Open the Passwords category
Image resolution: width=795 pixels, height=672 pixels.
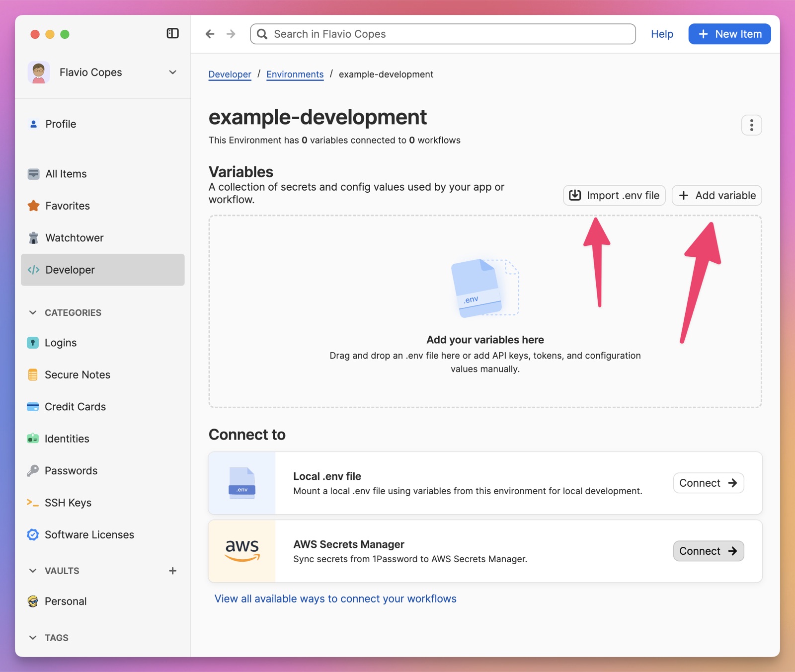[103, 470]
